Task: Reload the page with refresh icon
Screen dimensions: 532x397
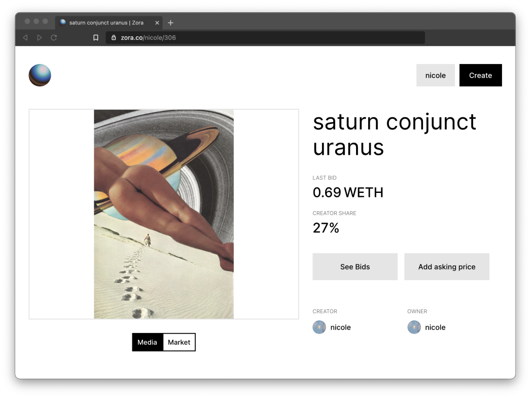Action: point(54,38)
